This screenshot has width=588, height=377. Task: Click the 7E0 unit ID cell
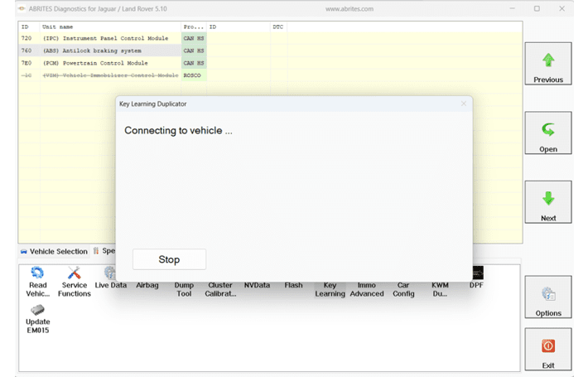pyautogui.click(x=29, y=63)
